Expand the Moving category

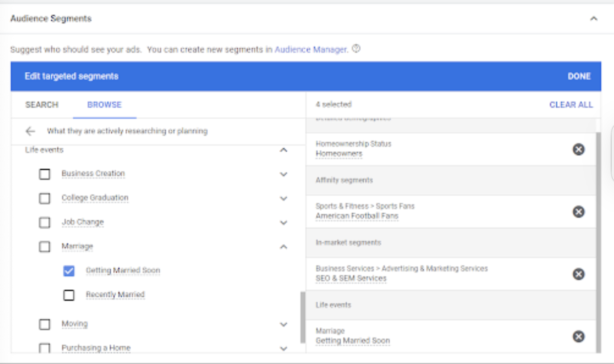(283, 324)
